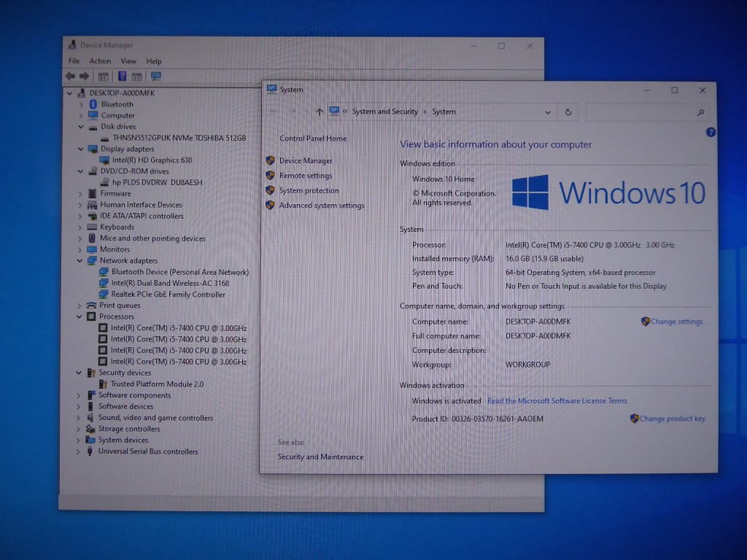The image size is (747, 560).
Task: Open the File menu in Device Manager
Action: (74, 61)
